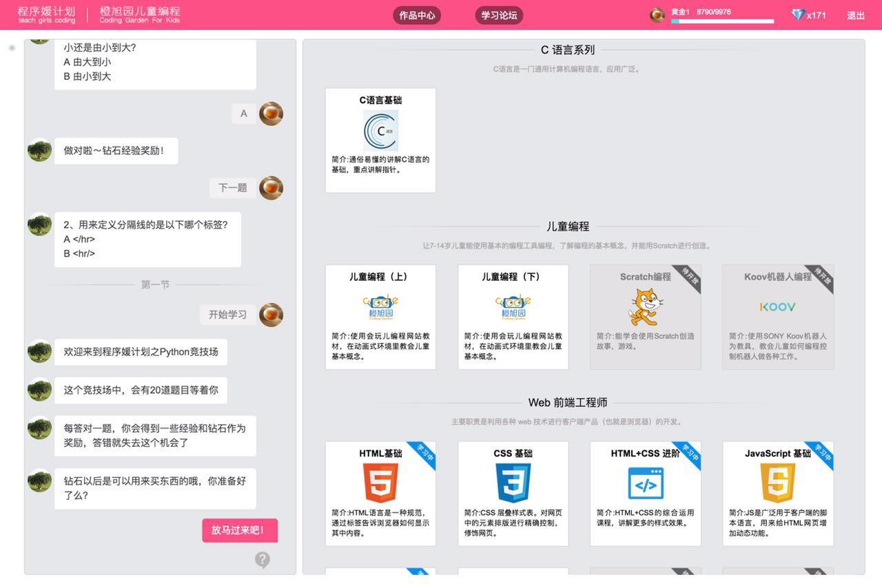The height and width of the screenshot is (588, 882).
Task: Click the Web 前端工程师 section heading
Action: [568, 402]
